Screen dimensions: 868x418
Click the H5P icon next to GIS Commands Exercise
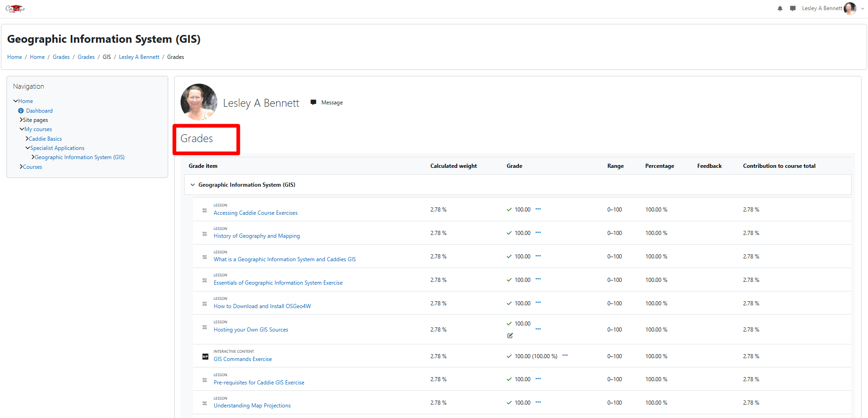[x=205, y=356]
